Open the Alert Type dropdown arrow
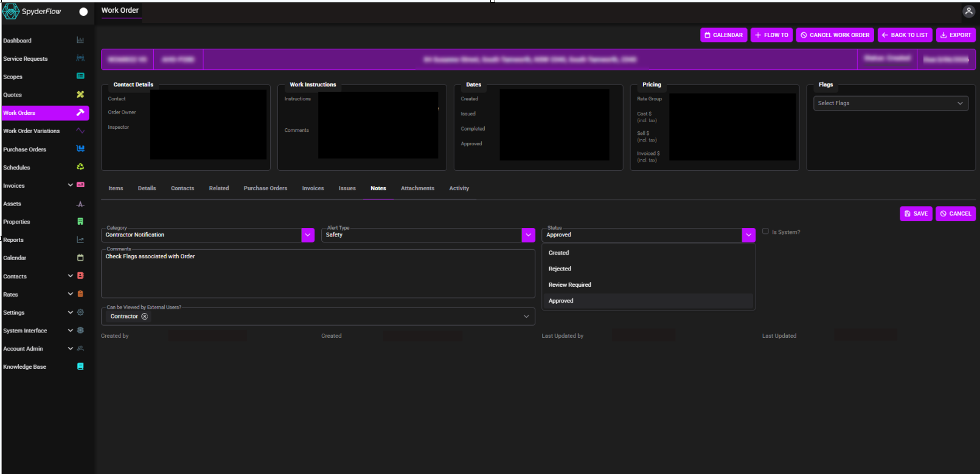The image size is (980, 474). [x=528, y=235]
